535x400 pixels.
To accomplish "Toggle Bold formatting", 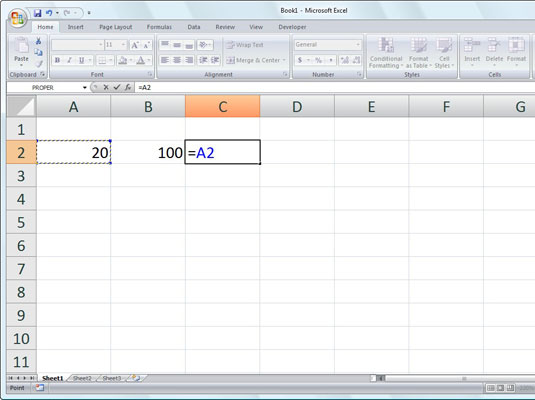I will [x=57, y=60].
